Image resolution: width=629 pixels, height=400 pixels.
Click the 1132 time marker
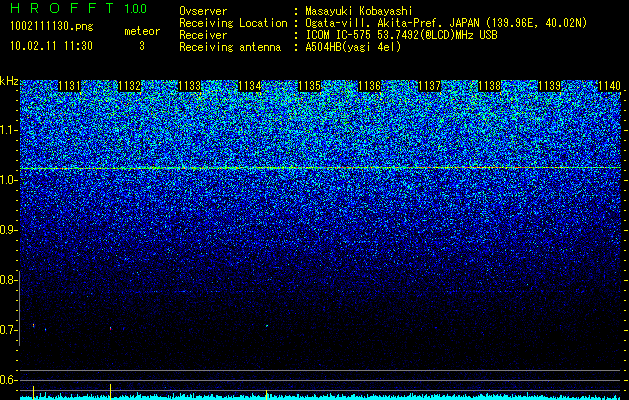point(130,86)
